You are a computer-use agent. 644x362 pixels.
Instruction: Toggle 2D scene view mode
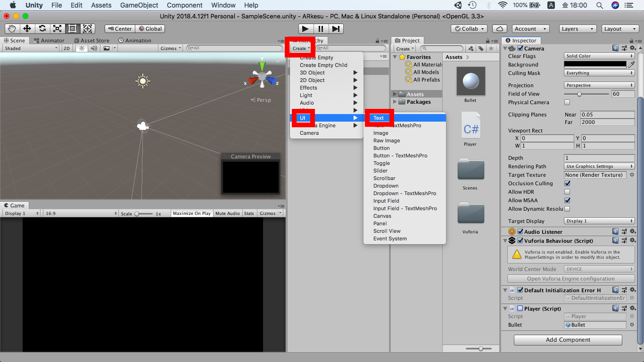coord(67,48)
